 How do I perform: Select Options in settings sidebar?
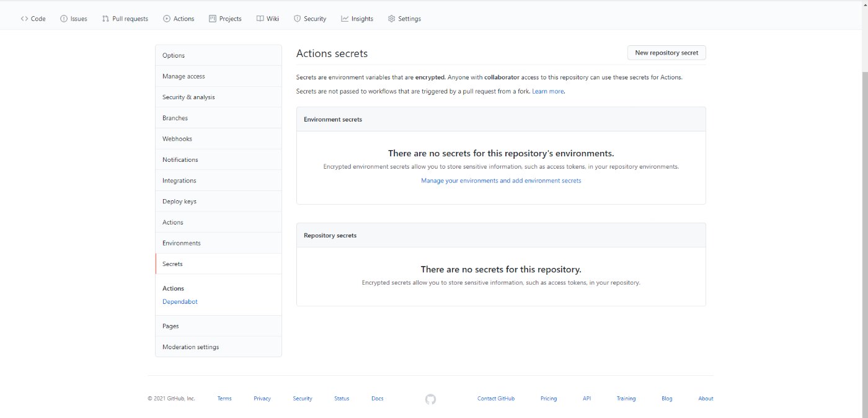(x=218, y=55)
